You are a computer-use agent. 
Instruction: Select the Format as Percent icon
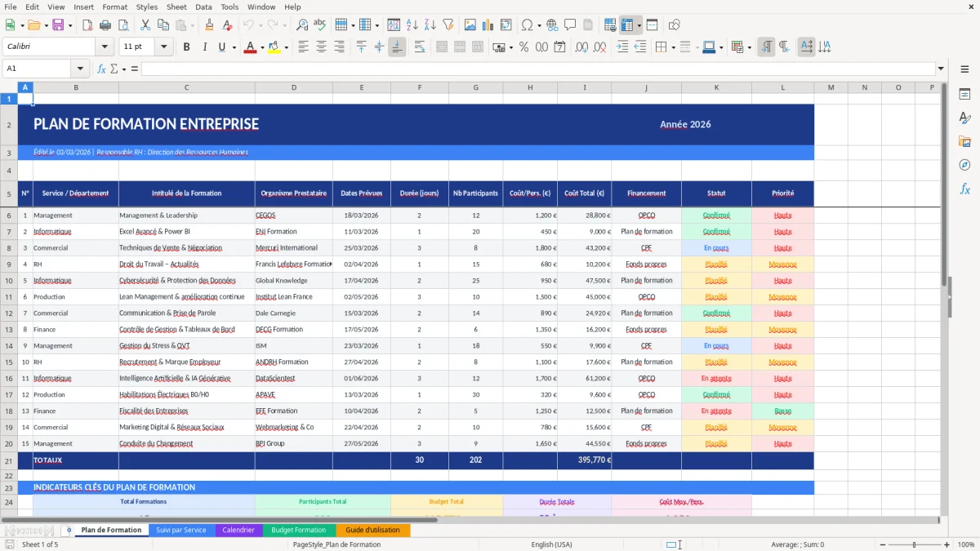tap(523, 47)
